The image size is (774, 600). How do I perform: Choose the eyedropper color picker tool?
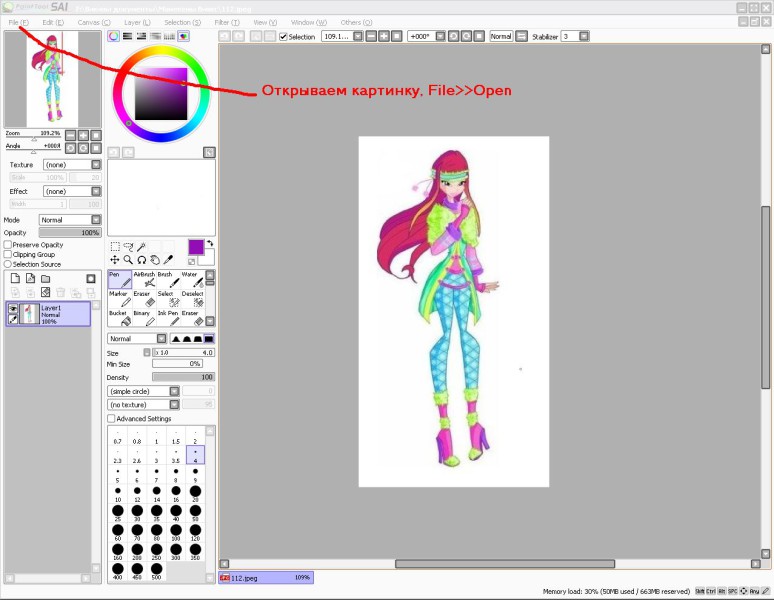168,260
